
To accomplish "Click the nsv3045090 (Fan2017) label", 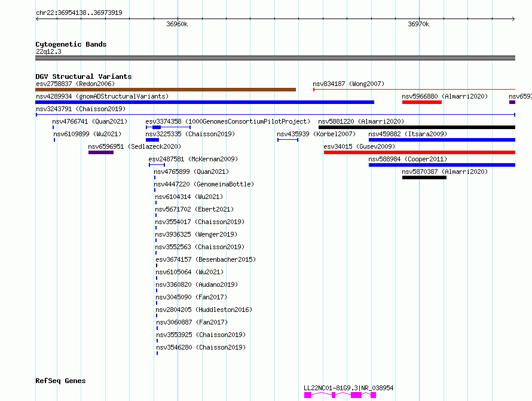I will [x=191, y=297].
